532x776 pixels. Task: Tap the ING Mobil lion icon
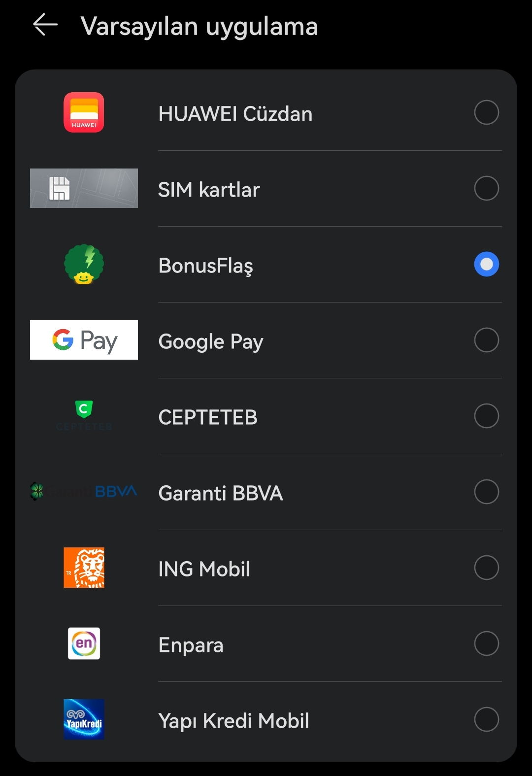tap(84, 568)
